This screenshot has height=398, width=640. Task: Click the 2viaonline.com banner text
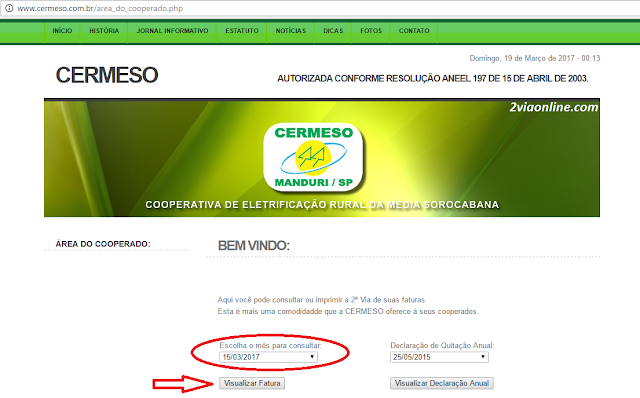point(553,107)
